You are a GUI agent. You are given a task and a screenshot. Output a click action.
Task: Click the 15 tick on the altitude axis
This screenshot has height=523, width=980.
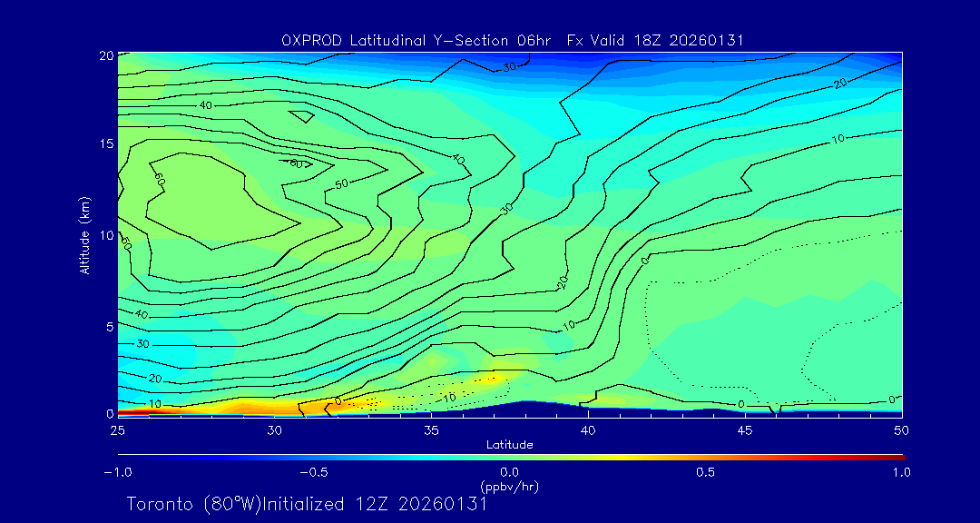104,144
